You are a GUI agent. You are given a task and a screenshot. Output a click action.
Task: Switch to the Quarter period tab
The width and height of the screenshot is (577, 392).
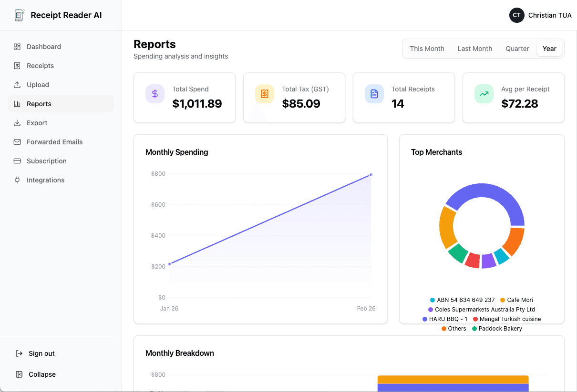tap(517, 48)
